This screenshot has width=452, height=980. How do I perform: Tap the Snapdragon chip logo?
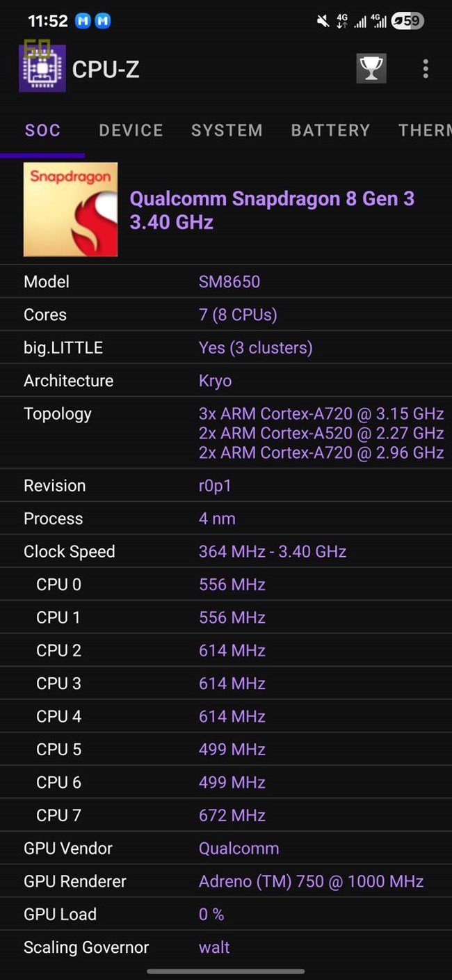[71, 210]
